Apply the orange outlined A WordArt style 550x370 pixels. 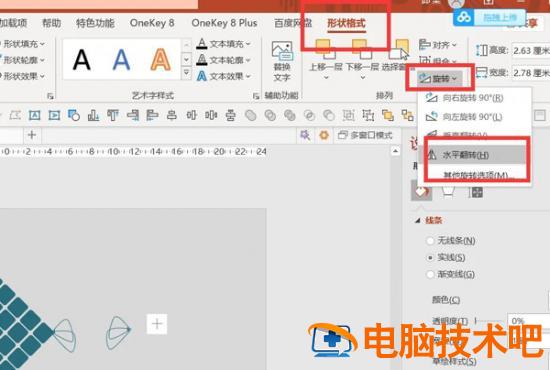click(160, 60)
